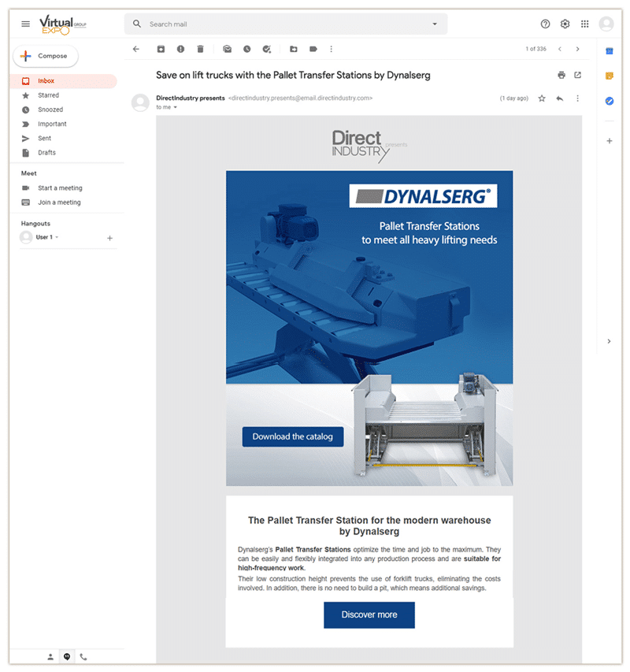Snooze this email with clock icon
Image resolution: width=630 pixels, height=672 pixels.
246,49
